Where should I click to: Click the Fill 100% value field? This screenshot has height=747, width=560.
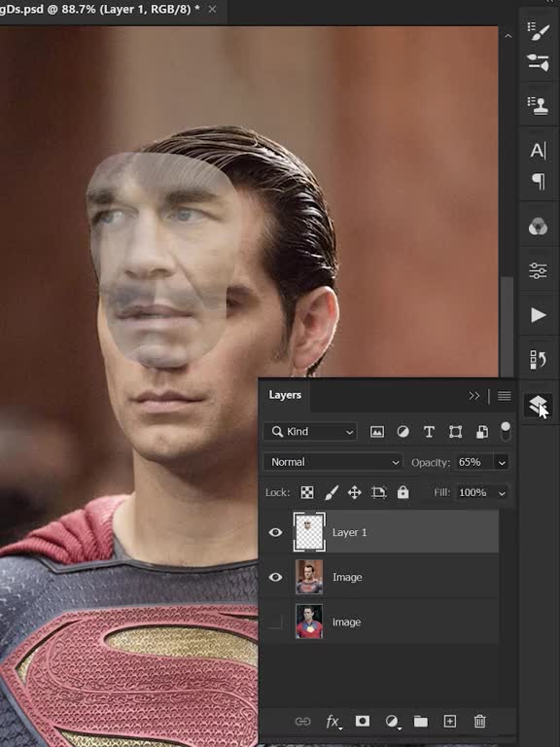tap(474, 492)
